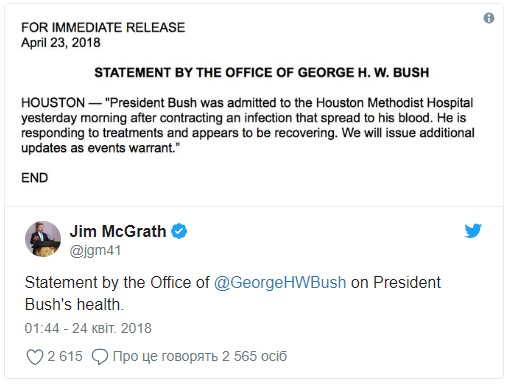This screenshot has width=509, height=384.
Task: Click the tweet text 'Statement by the Office of'
Action: [117, 283]
